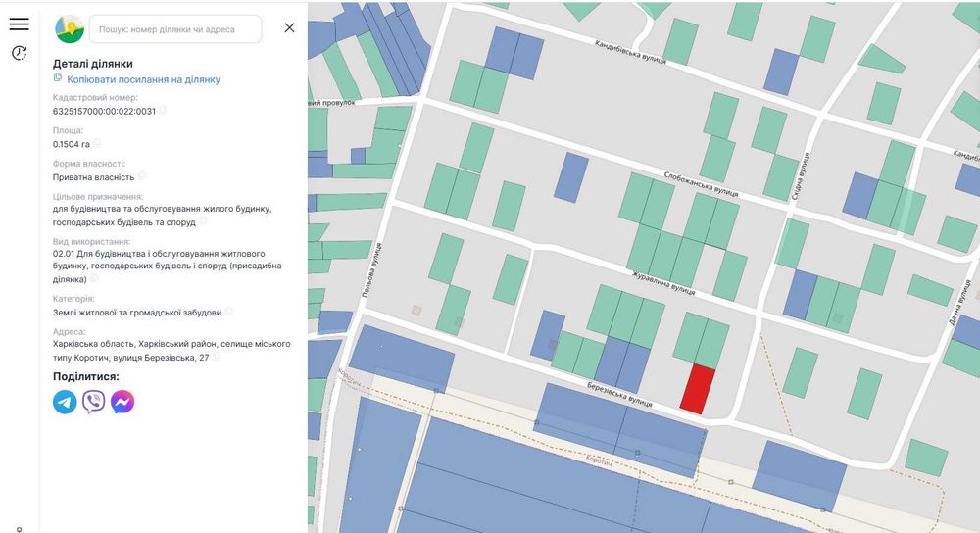Copy the address ending Березівська, 27
Screen dimensions: 980x533
pyautogui.click(x=217, y=357)
